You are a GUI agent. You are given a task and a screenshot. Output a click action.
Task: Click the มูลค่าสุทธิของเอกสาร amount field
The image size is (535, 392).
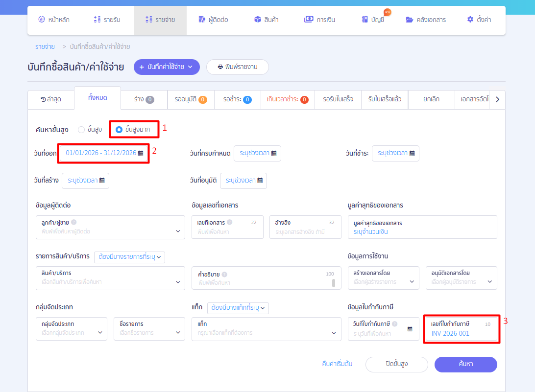(x=422, y=227)
